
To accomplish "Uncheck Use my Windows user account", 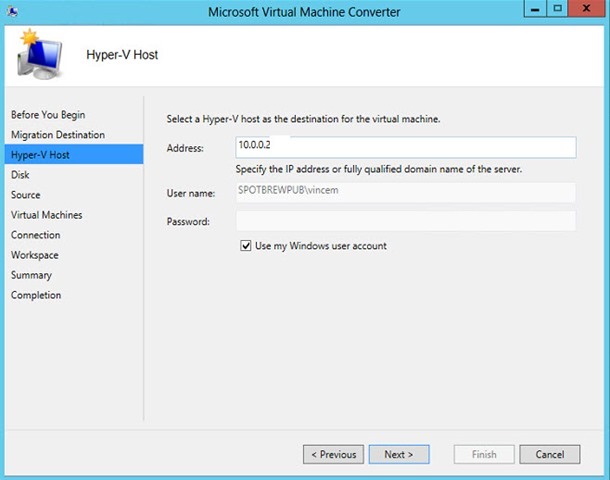I will (245, 246).
